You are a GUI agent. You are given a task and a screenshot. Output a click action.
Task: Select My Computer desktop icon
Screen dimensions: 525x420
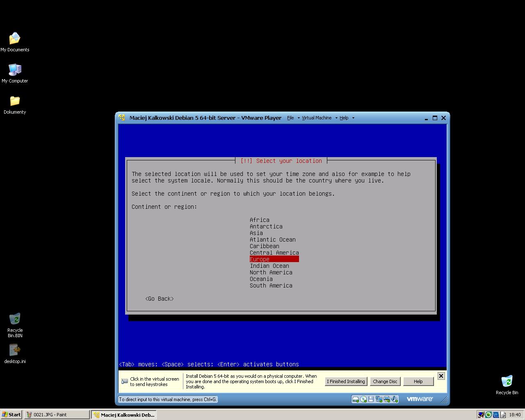point(15,73)
